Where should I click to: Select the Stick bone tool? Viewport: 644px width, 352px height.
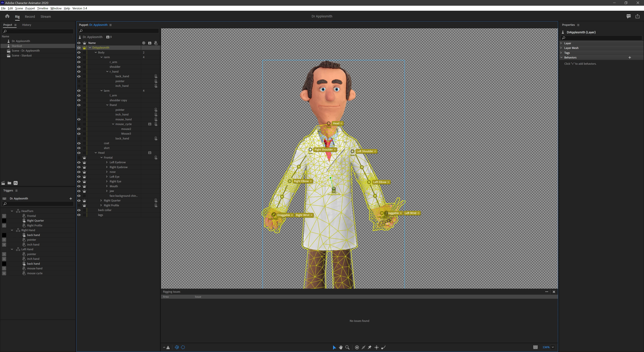[x=363, y=347]
